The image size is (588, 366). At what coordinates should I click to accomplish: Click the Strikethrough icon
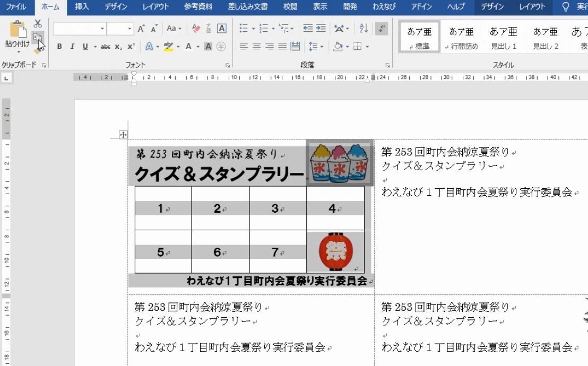tap(106, 46)
